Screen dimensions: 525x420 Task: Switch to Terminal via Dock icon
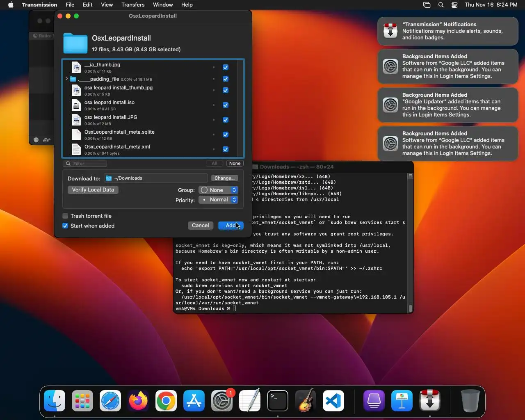click(x=278, y=401)
